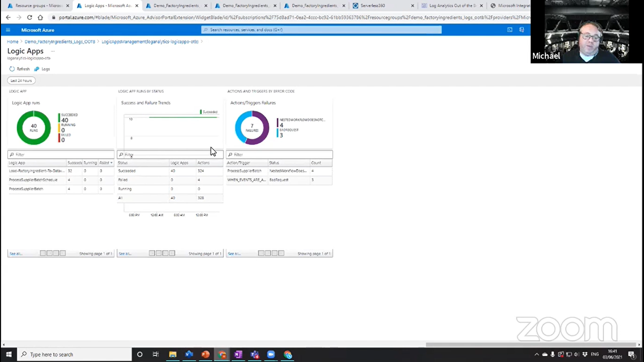Click Succeeded green legend swatch
The height and width of the screenshot is (362, 644).
[59, 118]
